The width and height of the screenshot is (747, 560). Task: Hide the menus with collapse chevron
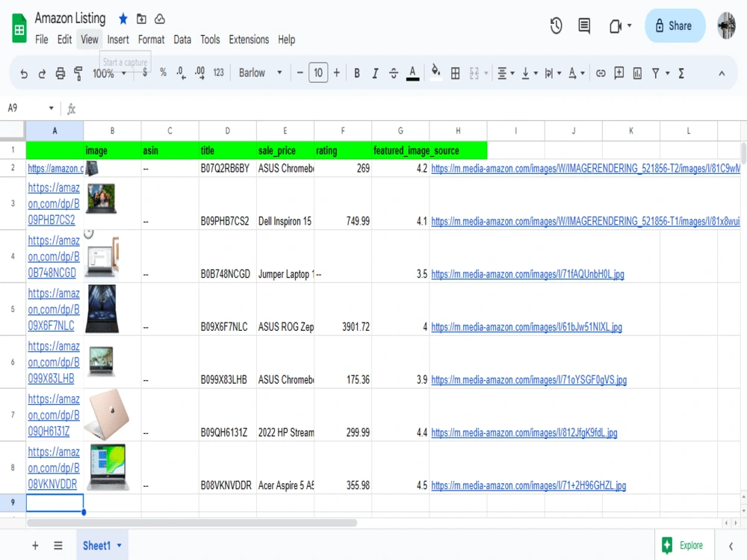coord(722,73)
